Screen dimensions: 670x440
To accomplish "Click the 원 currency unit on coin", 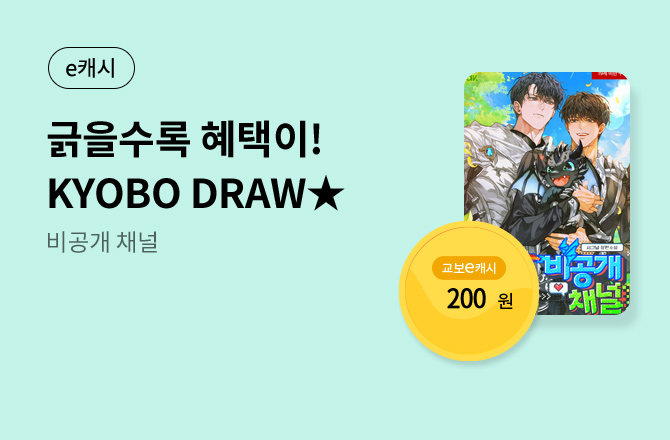I will [505, 301].
